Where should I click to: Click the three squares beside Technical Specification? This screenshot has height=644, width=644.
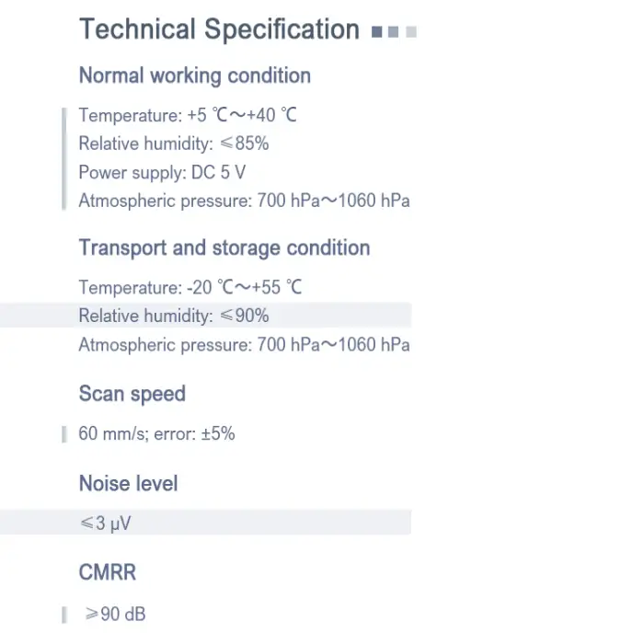[394, 31]
